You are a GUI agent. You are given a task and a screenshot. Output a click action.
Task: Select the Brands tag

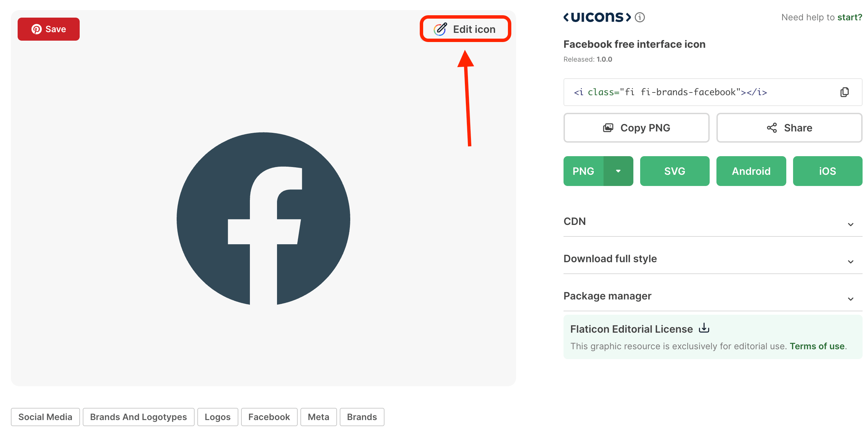(362, 417)
